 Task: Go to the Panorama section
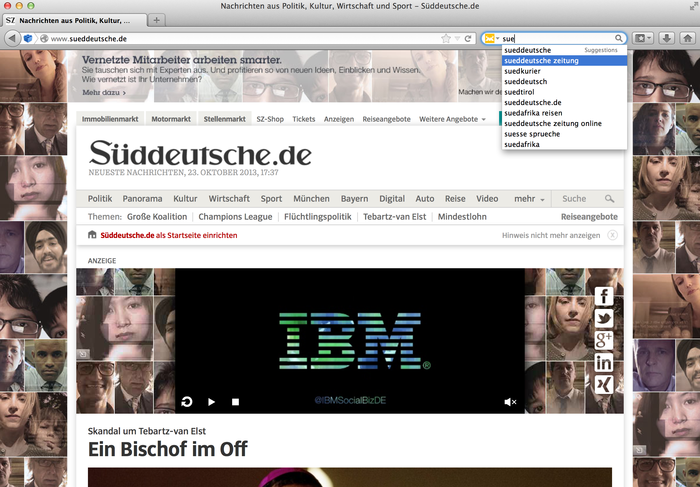tap(142, 199)
